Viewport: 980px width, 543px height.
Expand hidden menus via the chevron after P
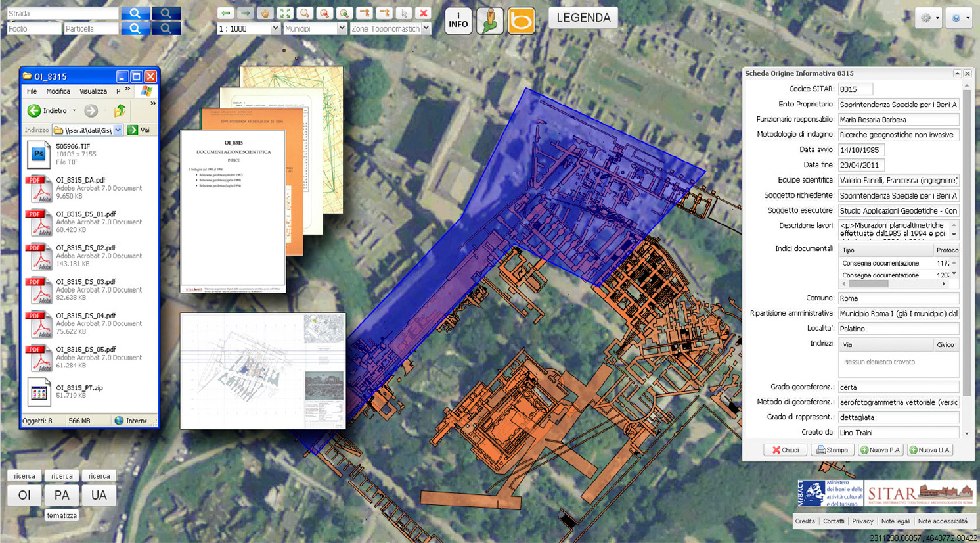click(x=127, y=90)
